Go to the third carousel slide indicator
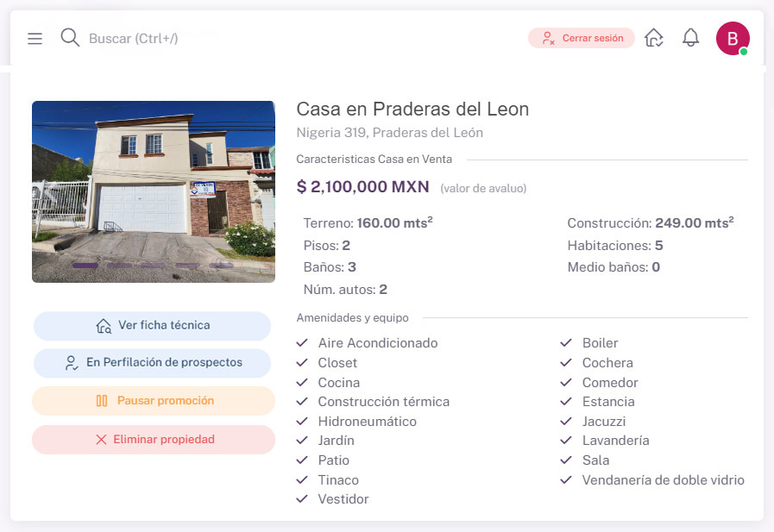The width and height of the screenshot is (774, 532). coord(154,266)
